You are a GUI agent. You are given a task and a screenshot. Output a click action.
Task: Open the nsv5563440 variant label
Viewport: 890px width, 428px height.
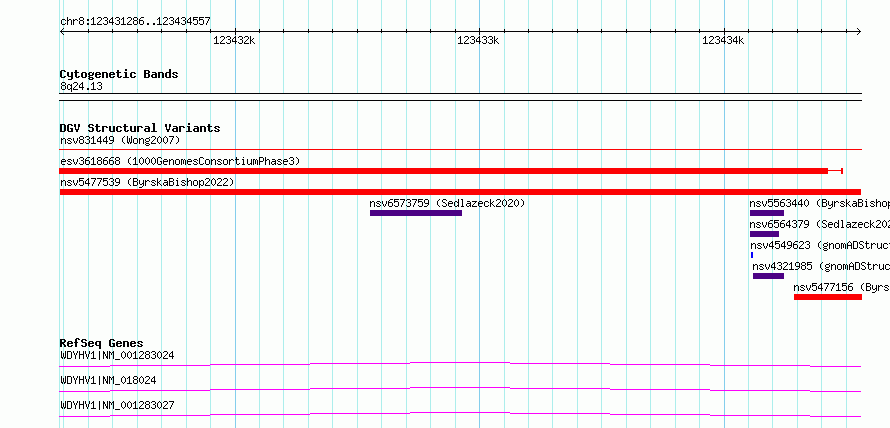[820, 203]
